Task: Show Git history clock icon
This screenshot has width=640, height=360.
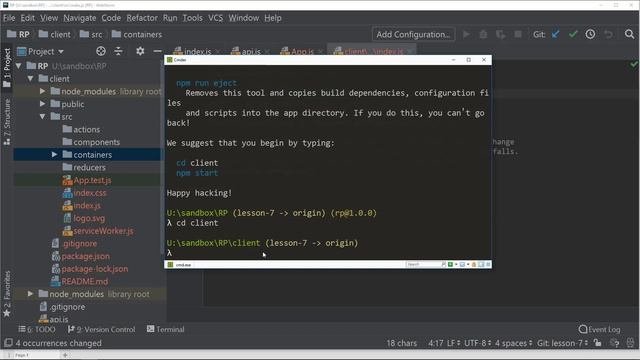Action: pos(590,34)
